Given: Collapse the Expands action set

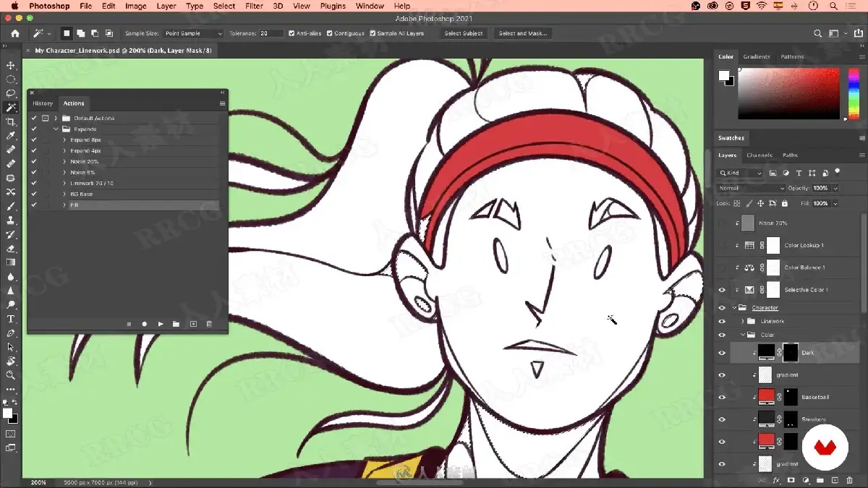Looking at the screenshot, I should (56, 129).
